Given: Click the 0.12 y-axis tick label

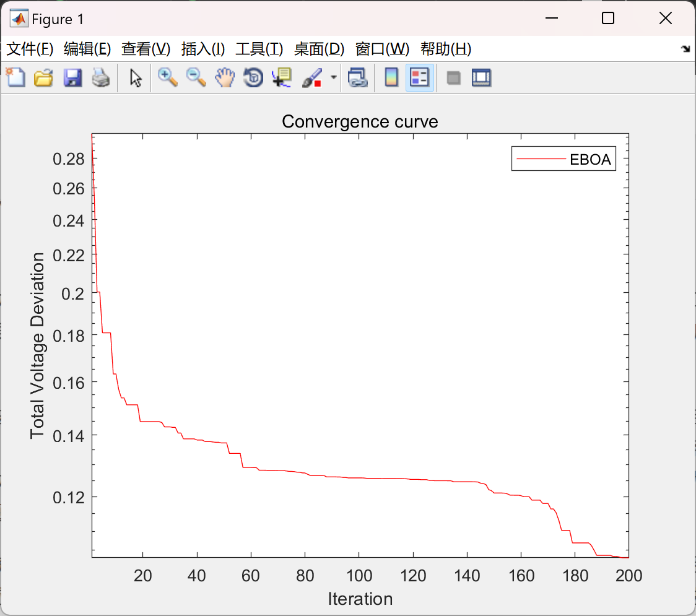Looking at the screenshot, I should 68,498.
